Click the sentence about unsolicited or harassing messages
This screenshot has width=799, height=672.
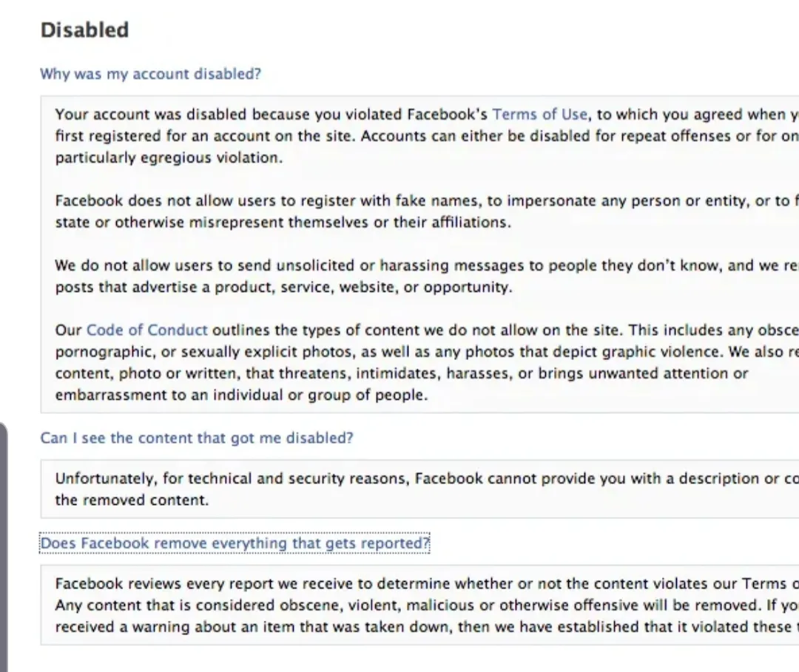click(370, 265)
